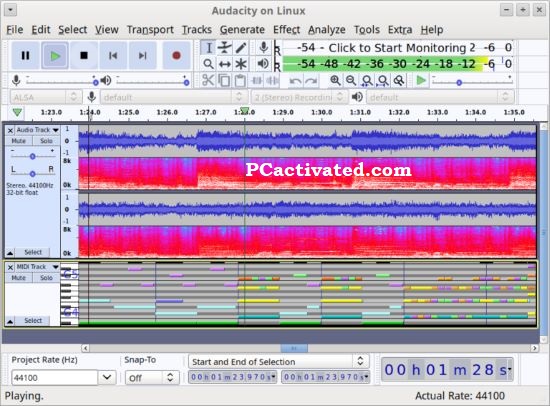Open the Audio Track dropdown menu
This screenshot has height=406, width=550.
55,130
